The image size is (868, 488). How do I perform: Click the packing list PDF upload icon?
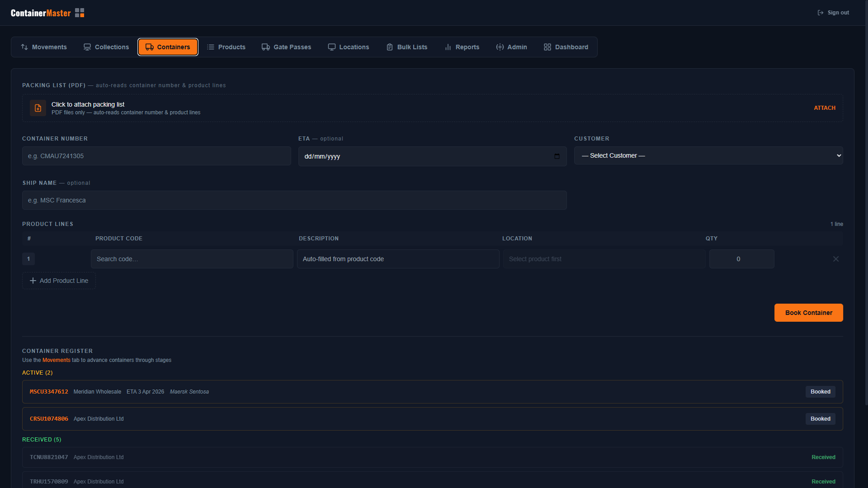pos(38,108)
